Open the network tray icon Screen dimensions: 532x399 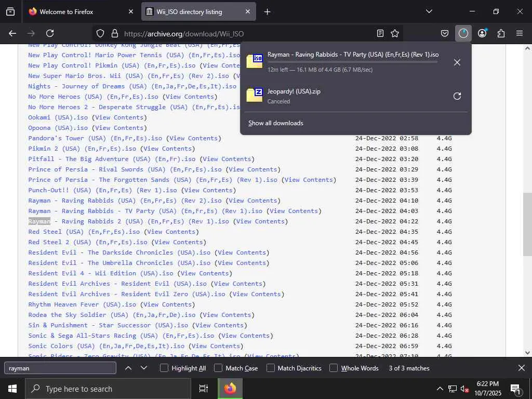(453, 389)
